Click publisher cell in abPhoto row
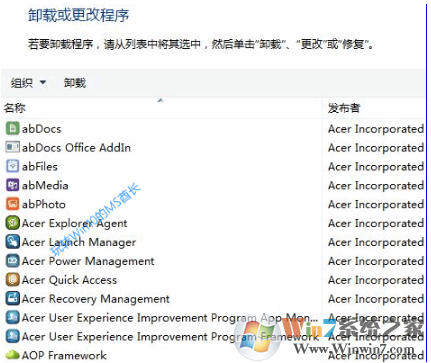The height and width of the screenshot is (363, 431). (x=376, y=204)
